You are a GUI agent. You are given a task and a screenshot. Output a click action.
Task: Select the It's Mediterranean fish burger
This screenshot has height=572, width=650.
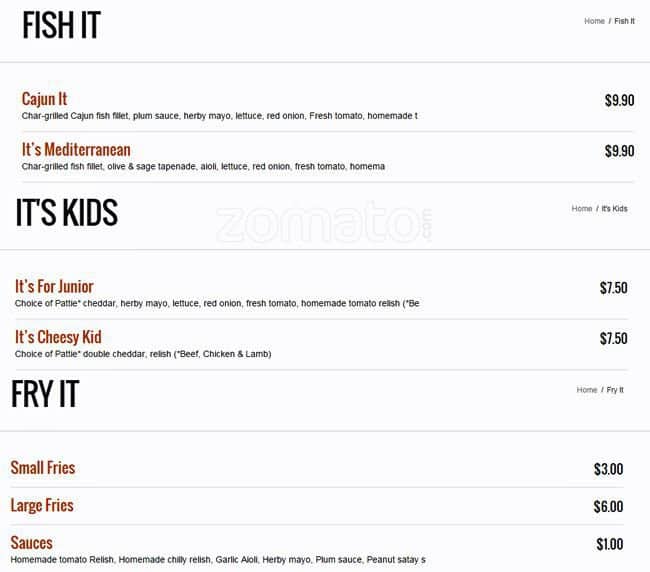click(76, 150)
